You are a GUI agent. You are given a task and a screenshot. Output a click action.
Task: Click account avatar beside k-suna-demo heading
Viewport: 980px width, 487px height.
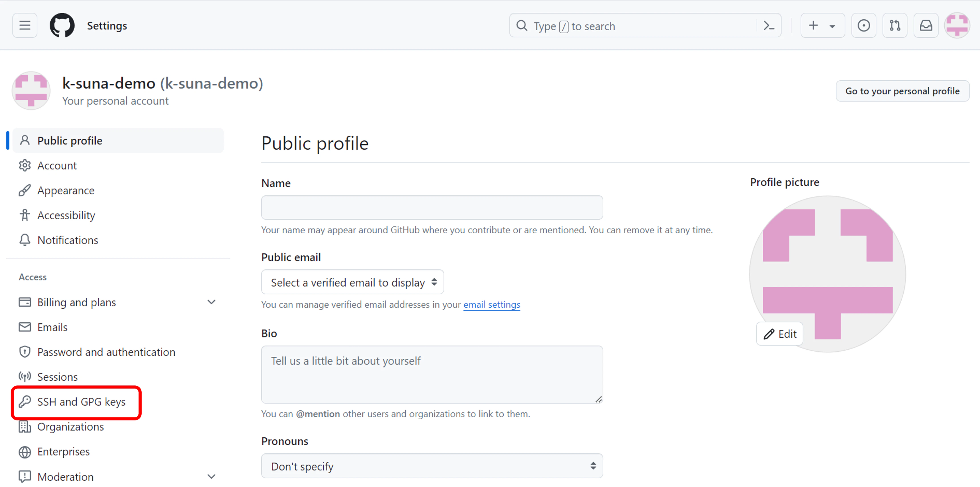point(31,91)
